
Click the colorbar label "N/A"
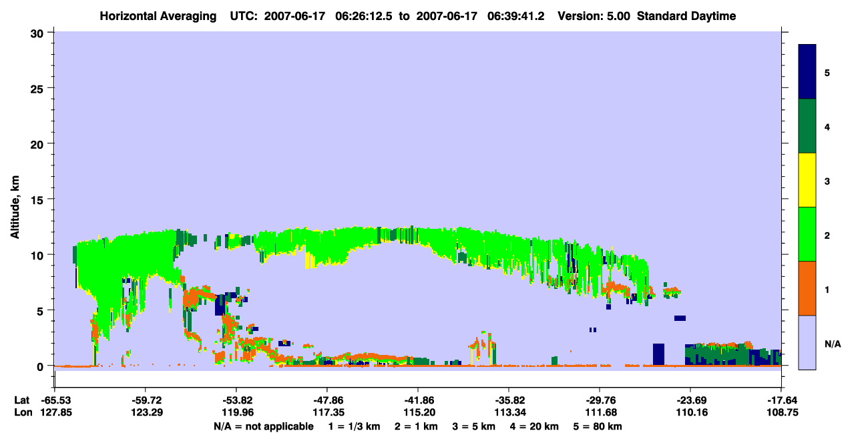(x=832, y=344)
